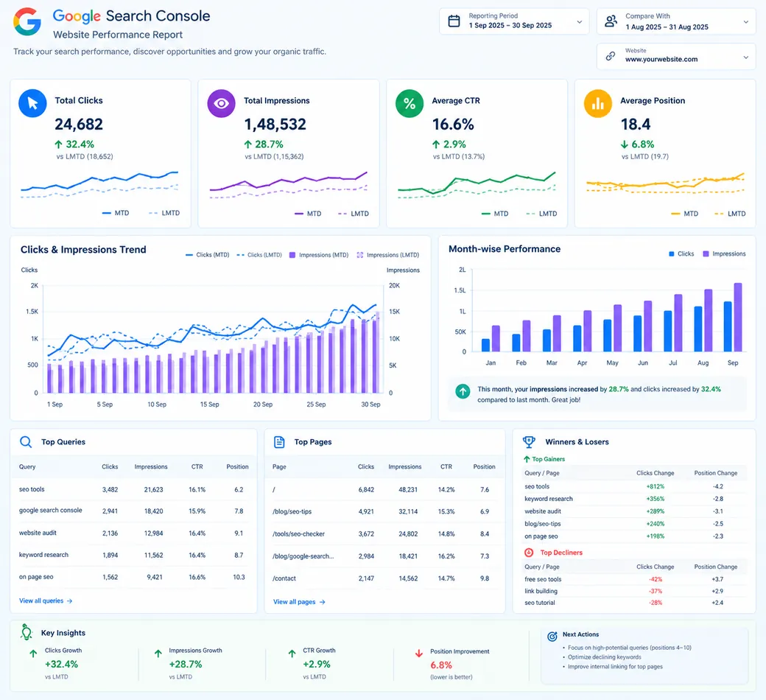Toggle Impressions (MTD) series in trend legend
Image resolution: width=766 pixels, height=700 pixels.
pos(318,255)
